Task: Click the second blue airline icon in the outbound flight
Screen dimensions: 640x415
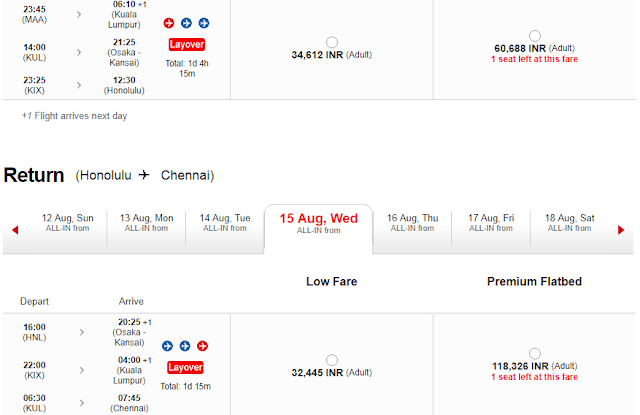Action: pyautogui.click(x=204, y=23)
